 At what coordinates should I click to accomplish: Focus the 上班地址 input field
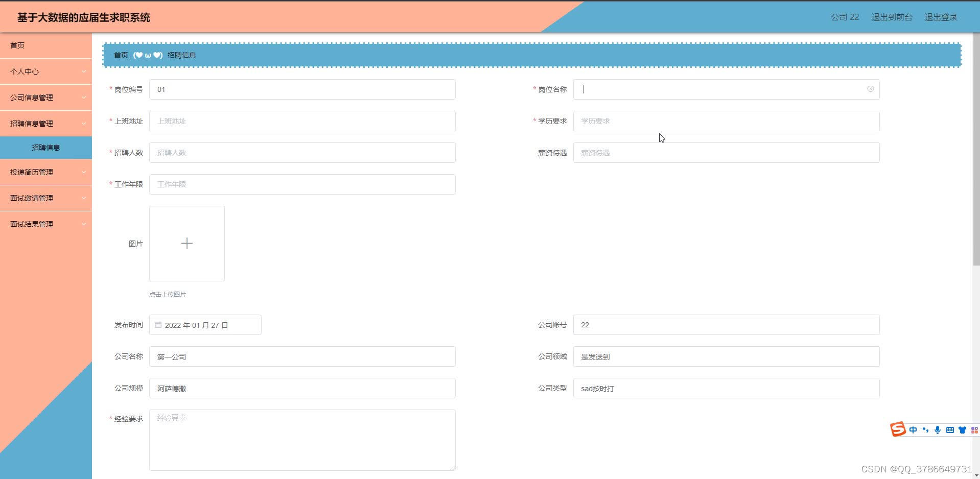pyautogui.click(x=302, y=121)
